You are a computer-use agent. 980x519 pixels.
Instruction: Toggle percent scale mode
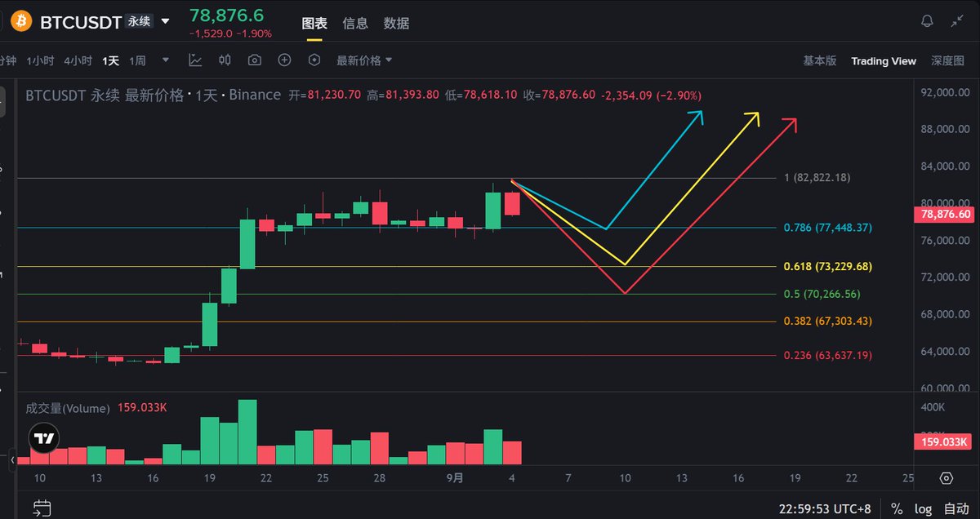coord(897,508)
